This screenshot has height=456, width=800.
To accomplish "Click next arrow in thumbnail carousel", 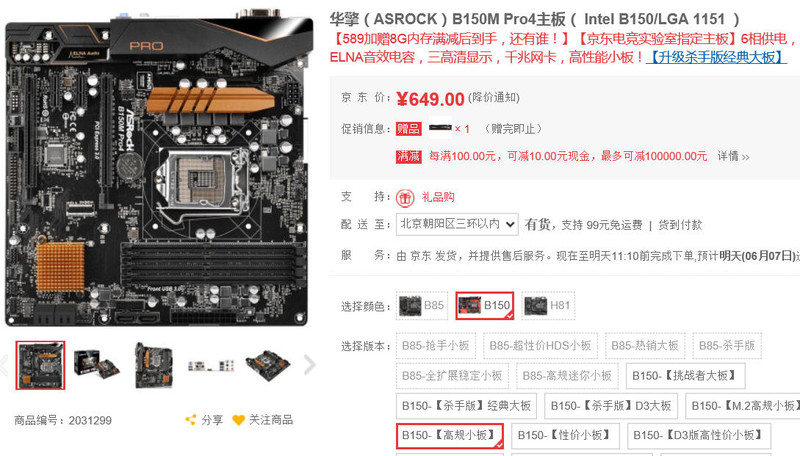I will (x=309, y=365).
